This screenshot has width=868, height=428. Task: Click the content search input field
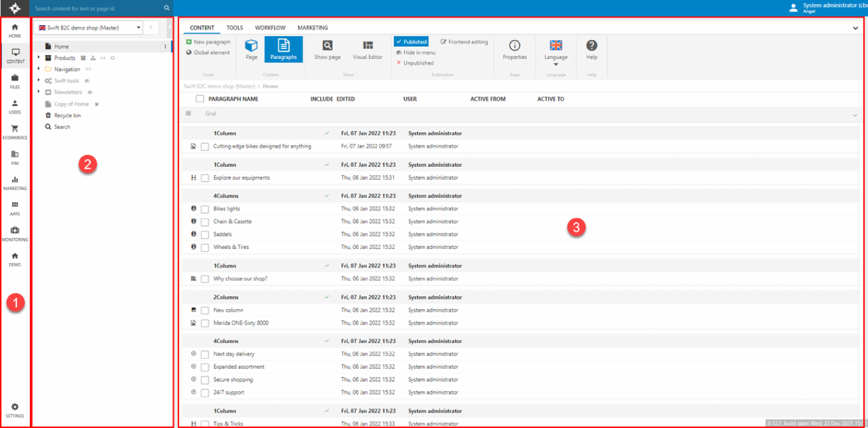(95, 8)
